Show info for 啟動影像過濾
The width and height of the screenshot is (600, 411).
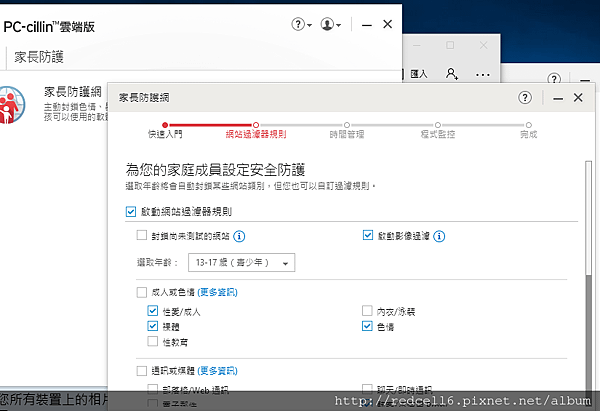[x=439, y=236]
